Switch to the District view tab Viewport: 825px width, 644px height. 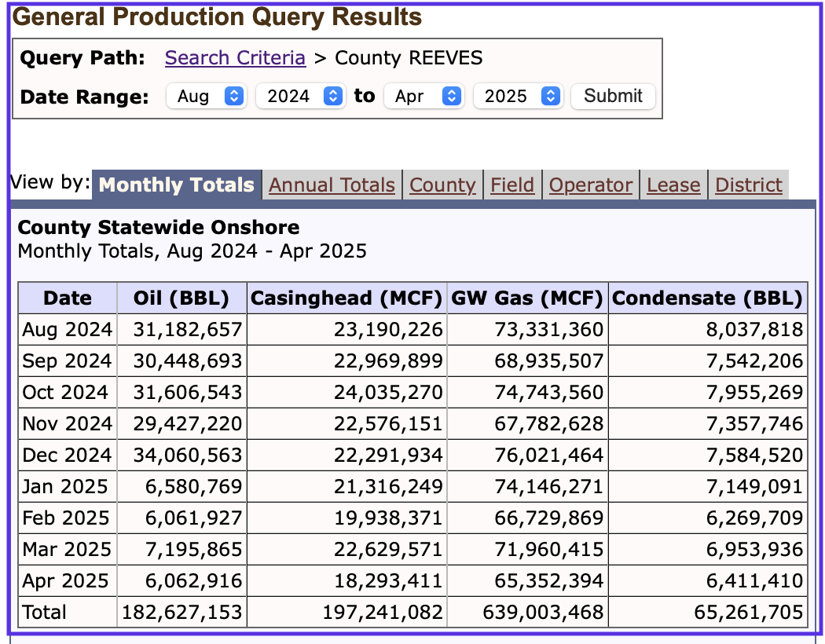click(749, 185)
